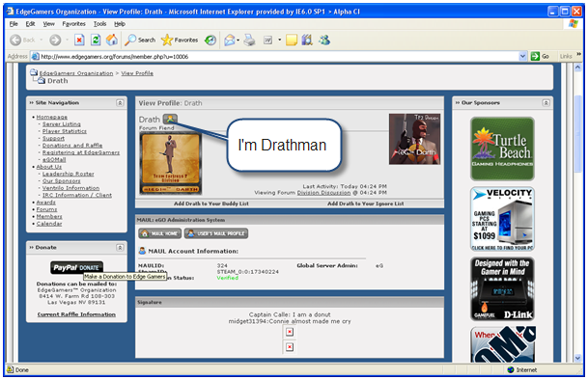Viewport: 588px width, 379px height.
Task: Click the Forward arrow button
Action: [55, 40]
